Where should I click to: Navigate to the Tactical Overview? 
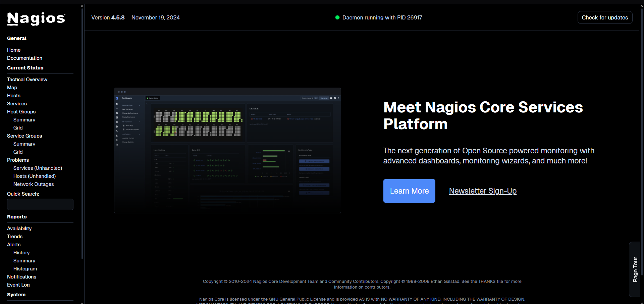(27, 80)
